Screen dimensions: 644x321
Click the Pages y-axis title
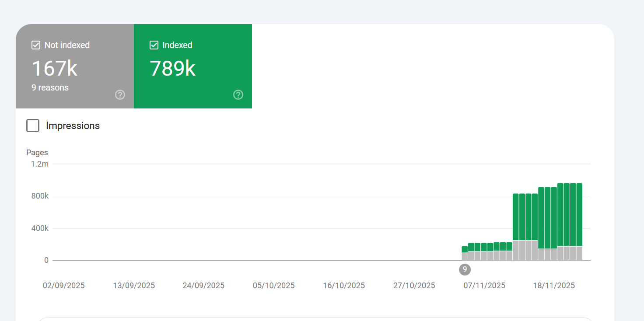click(37, 153)
